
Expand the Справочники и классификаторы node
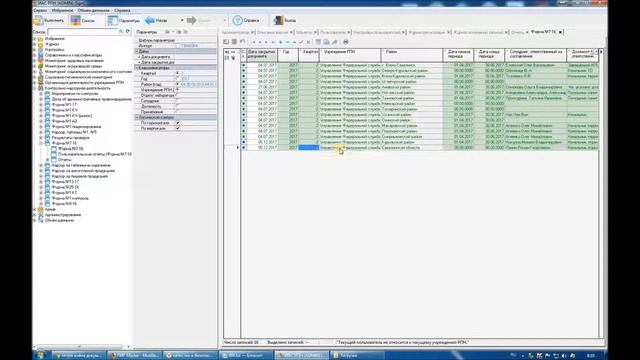coord(35,55)
